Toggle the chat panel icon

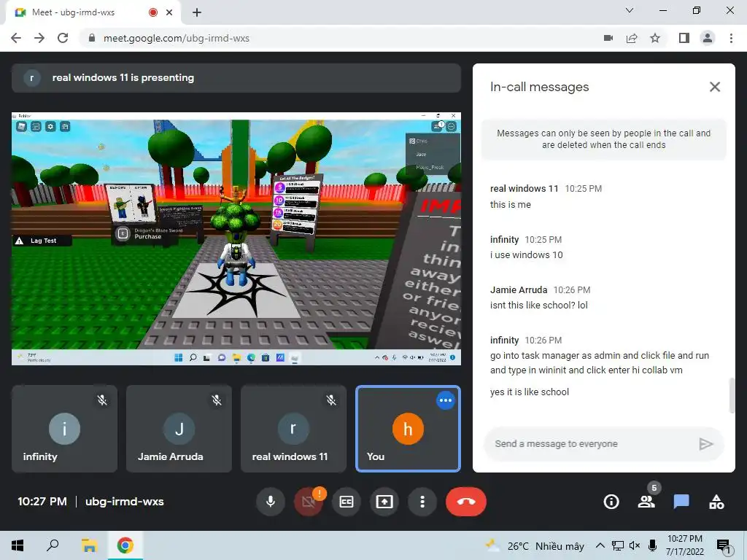click(681, 502)
